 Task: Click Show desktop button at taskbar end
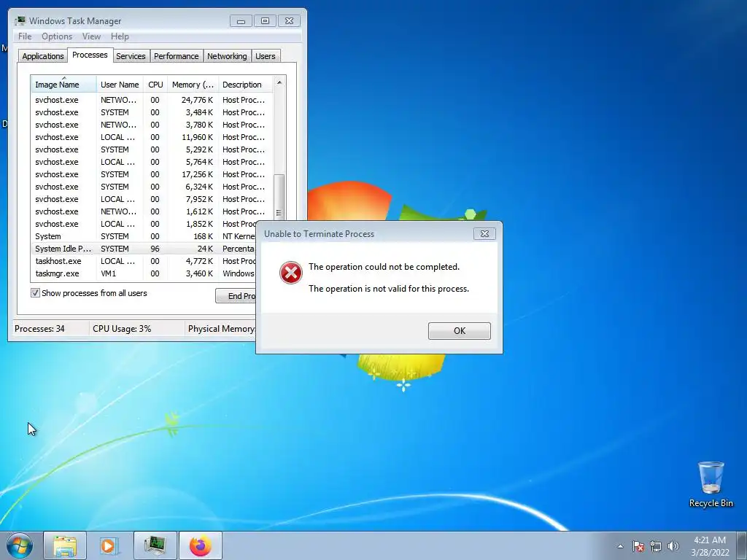742,545
